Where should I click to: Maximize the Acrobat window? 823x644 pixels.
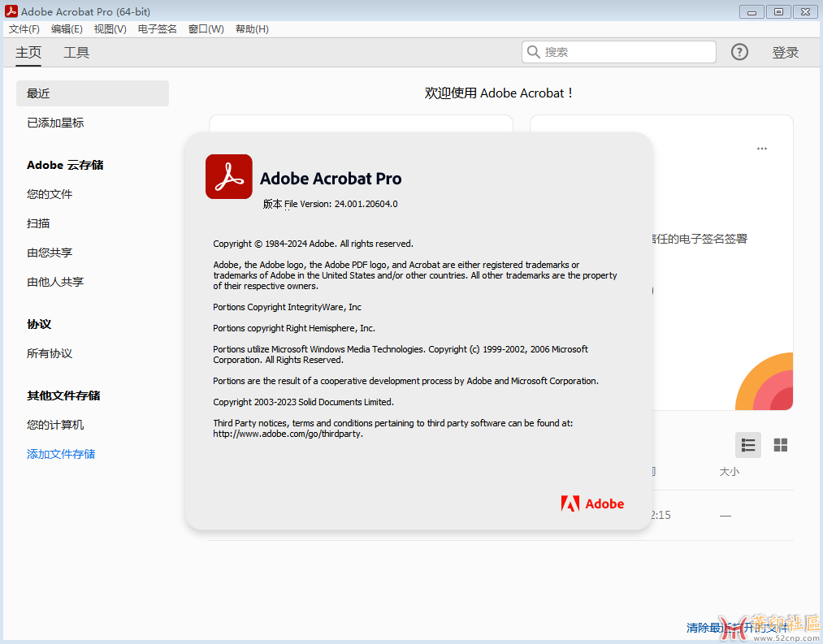tap(778, 11)
